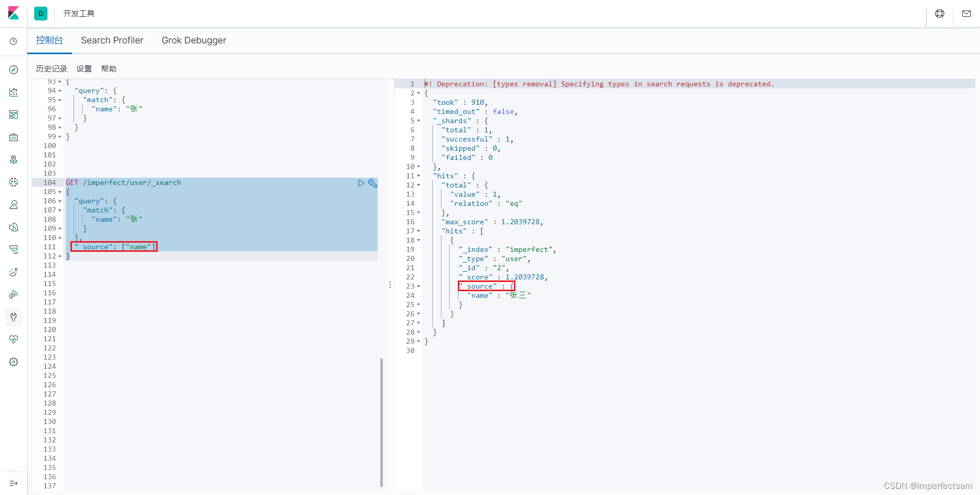Click "max_score" : 1.2039728 output line

tap(493, 222)
